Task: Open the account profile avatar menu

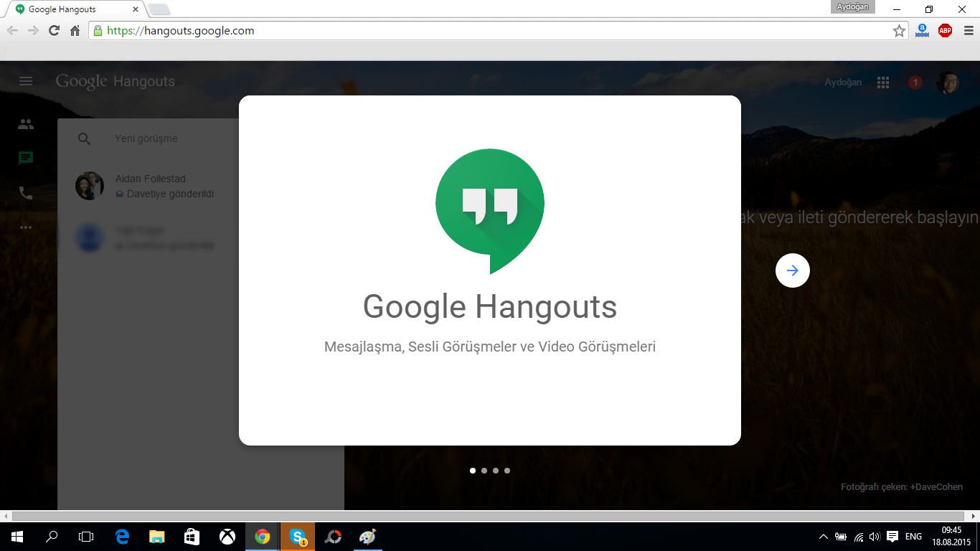Action: click(947, 83)
